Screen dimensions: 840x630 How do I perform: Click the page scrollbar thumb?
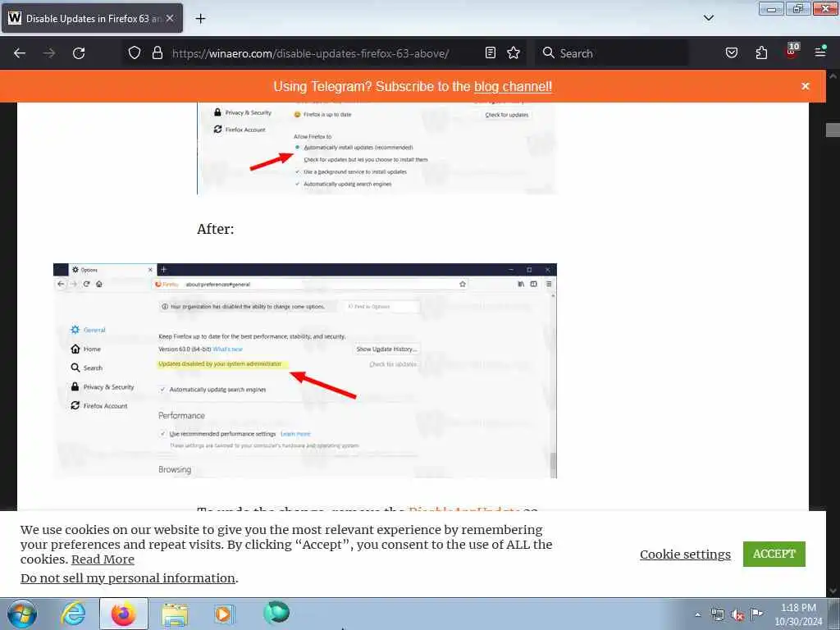833,130
